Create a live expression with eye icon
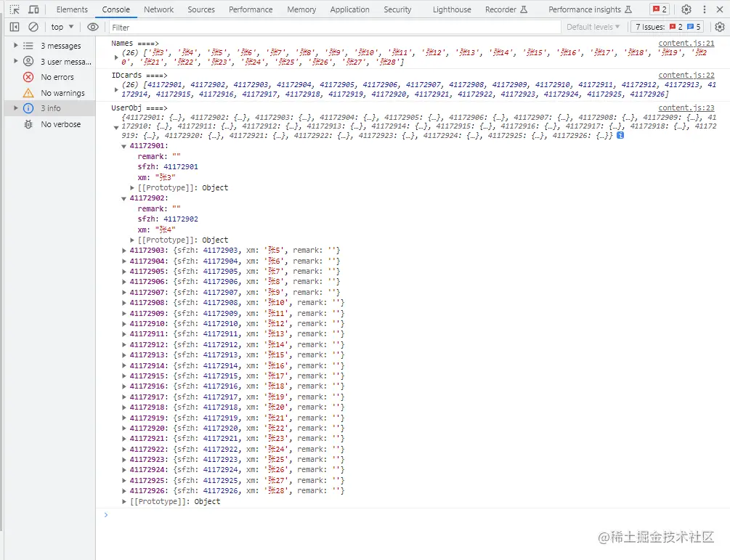Image resolution: width=730 pixels, height=560 pixels. 93,27
